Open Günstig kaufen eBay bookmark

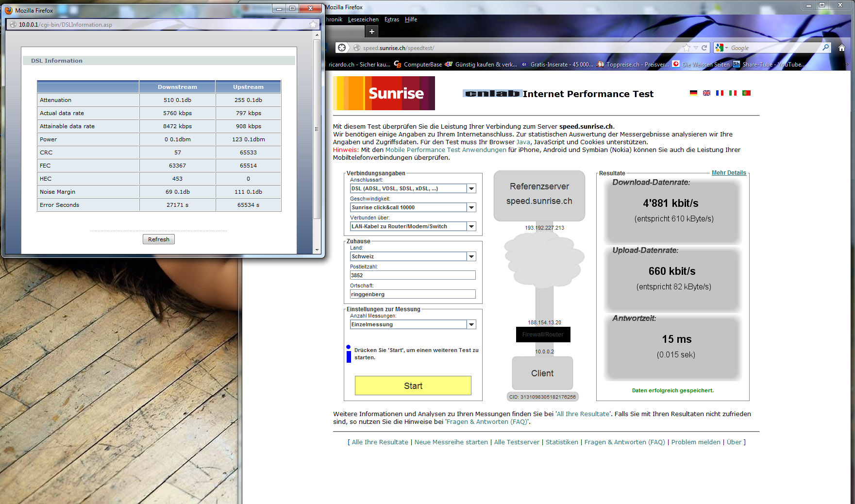pyautogui.click(x=481, y=64)
